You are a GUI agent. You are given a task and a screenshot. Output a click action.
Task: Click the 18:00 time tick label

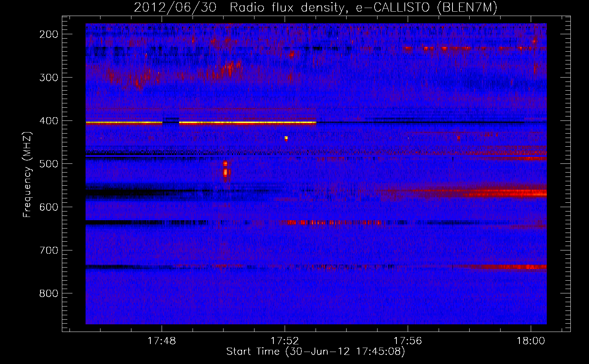tap(531, 341)
